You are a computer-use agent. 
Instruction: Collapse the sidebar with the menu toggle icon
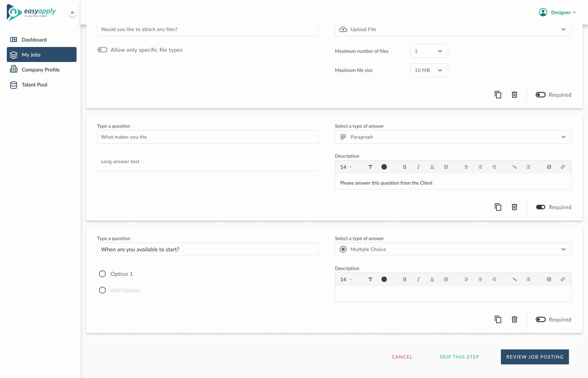[x=72, y=13]
